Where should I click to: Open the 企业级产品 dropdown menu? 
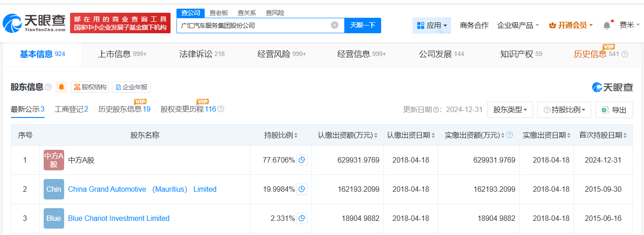click(518, 26)
